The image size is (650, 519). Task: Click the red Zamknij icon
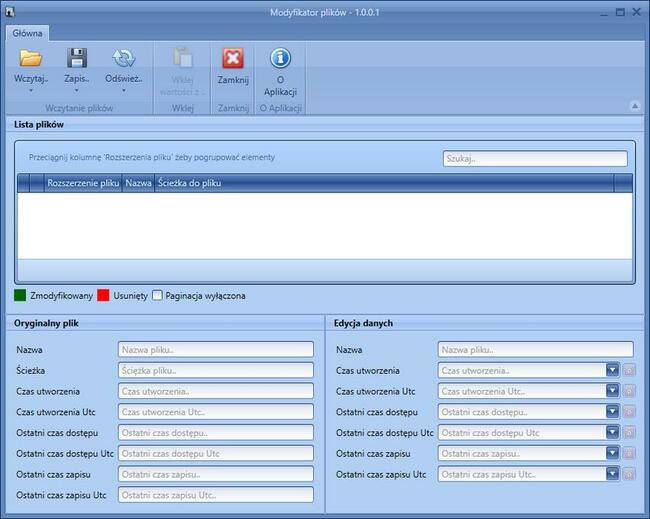233,58
